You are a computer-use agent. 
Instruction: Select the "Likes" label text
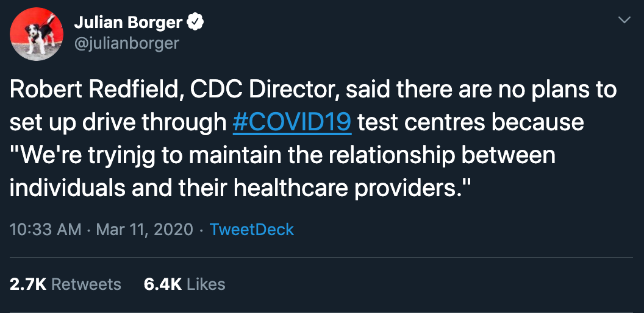click(x=206, y=284)
